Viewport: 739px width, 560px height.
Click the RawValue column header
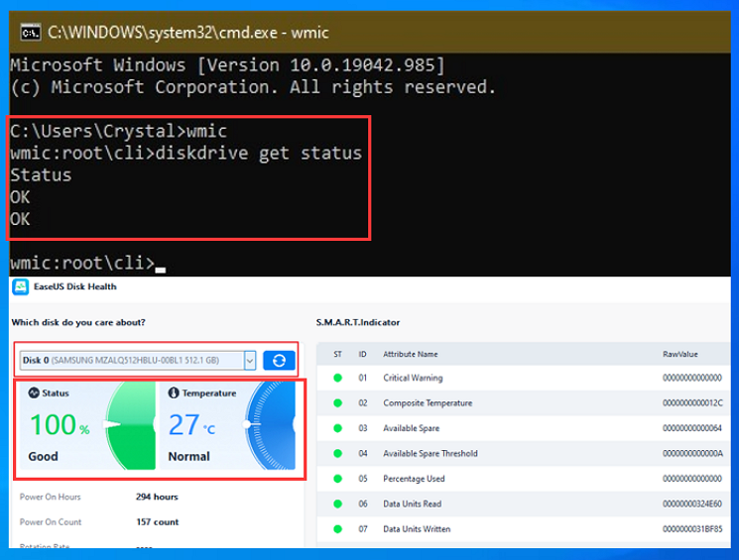coord(680,354)
